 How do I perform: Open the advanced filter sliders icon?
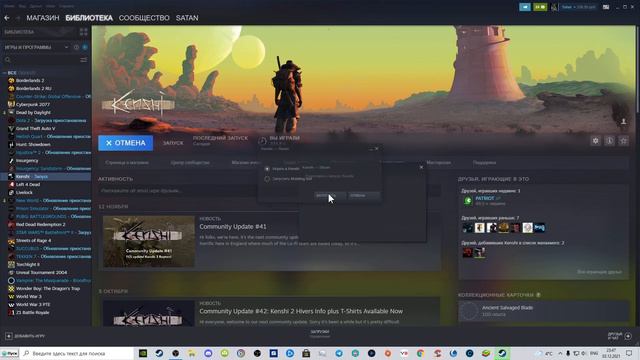tap(84, 60)
